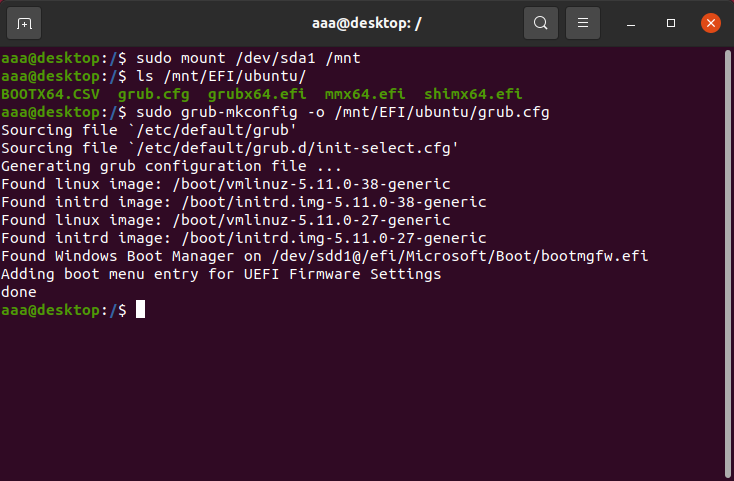Screen dimensions: 734x481
Task: Click the sudo mount /dev/sda1 command
Action: click(248, 58)
